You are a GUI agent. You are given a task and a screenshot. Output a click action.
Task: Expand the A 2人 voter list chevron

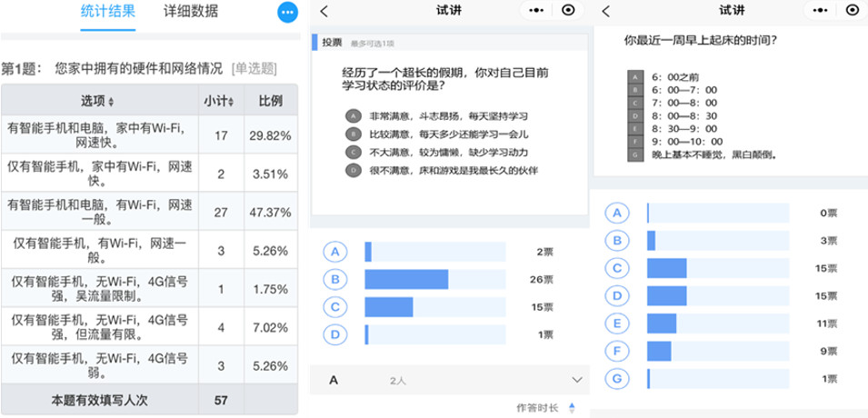(576, 379)
